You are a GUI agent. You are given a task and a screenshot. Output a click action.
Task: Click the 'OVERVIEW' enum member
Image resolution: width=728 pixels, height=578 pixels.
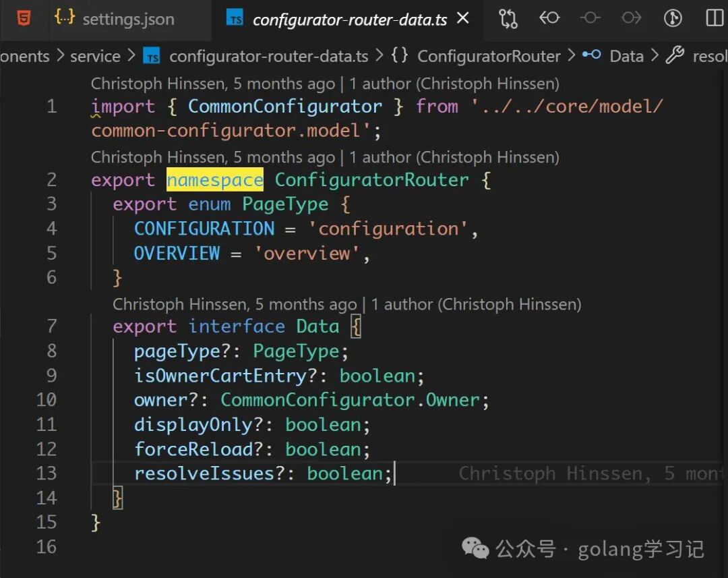[x=177, y=253]
